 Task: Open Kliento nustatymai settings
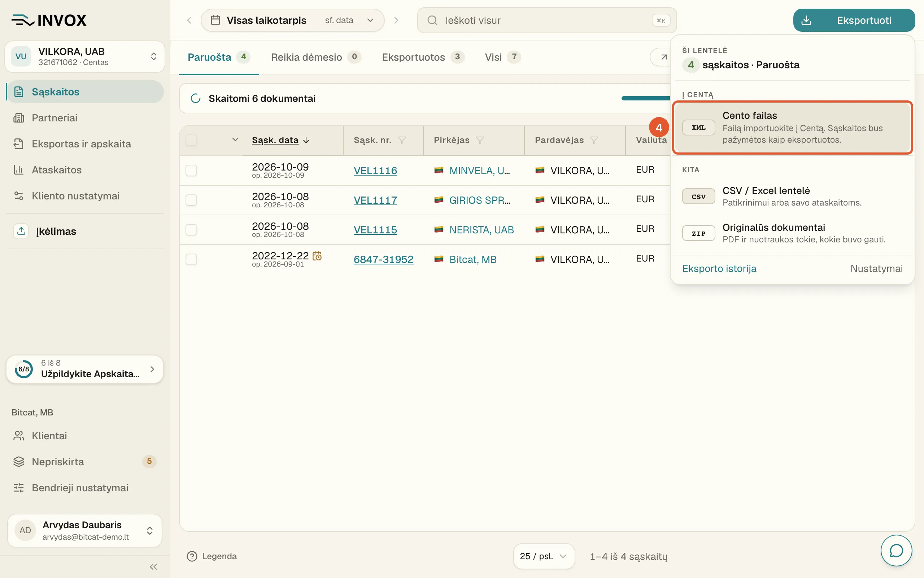click(x=85, y=196)
